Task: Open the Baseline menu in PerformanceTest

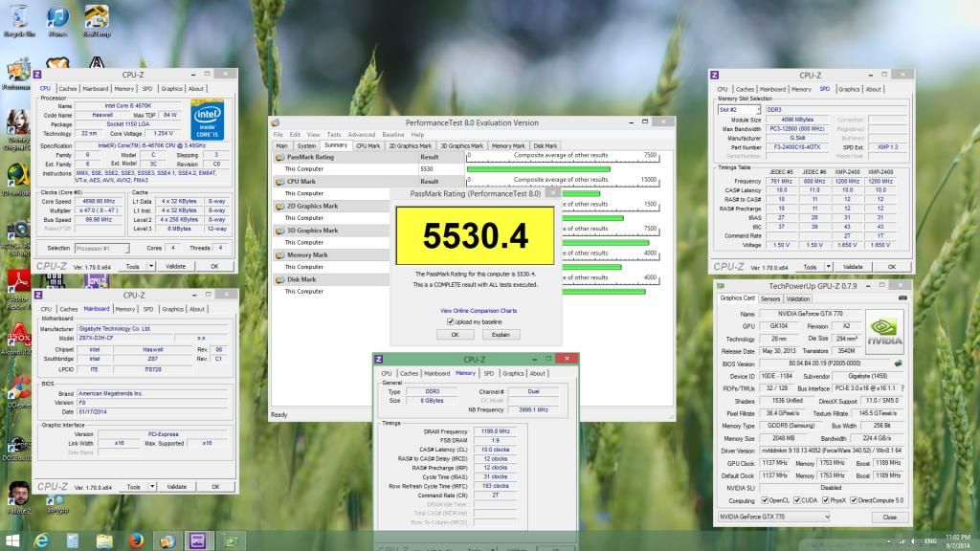Action: [392, 134]
